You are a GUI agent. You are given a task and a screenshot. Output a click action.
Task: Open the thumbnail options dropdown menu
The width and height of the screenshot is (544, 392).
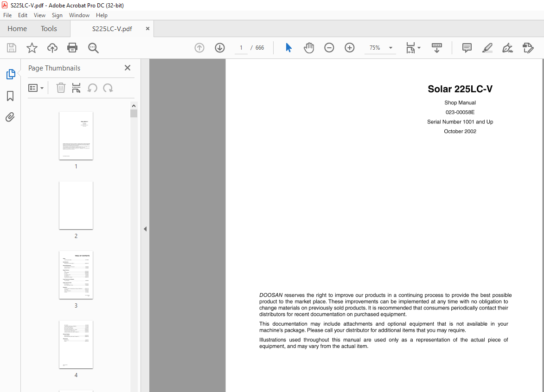(x=36, y=88)
